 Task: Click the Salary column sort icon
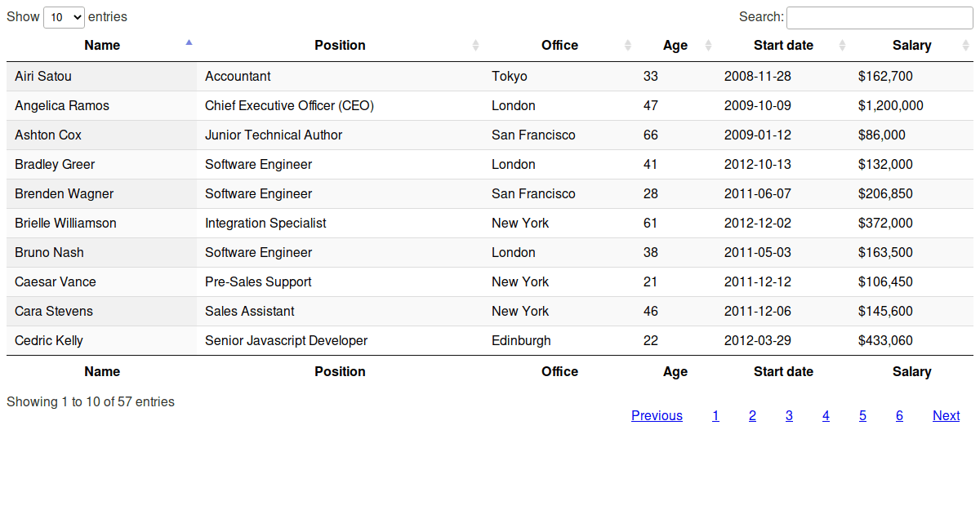point(966,46)
